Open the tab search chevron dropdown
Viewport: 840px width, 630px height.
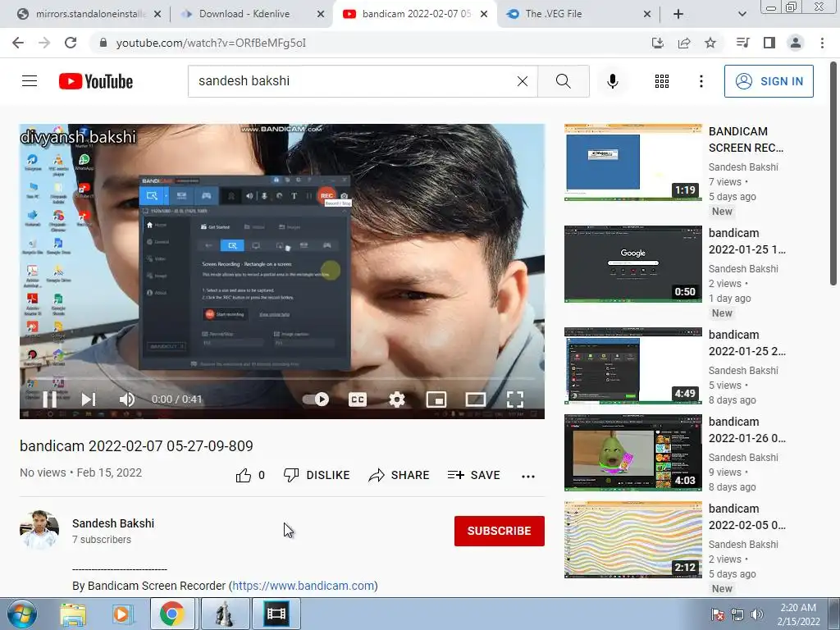(x=742, y=14)
